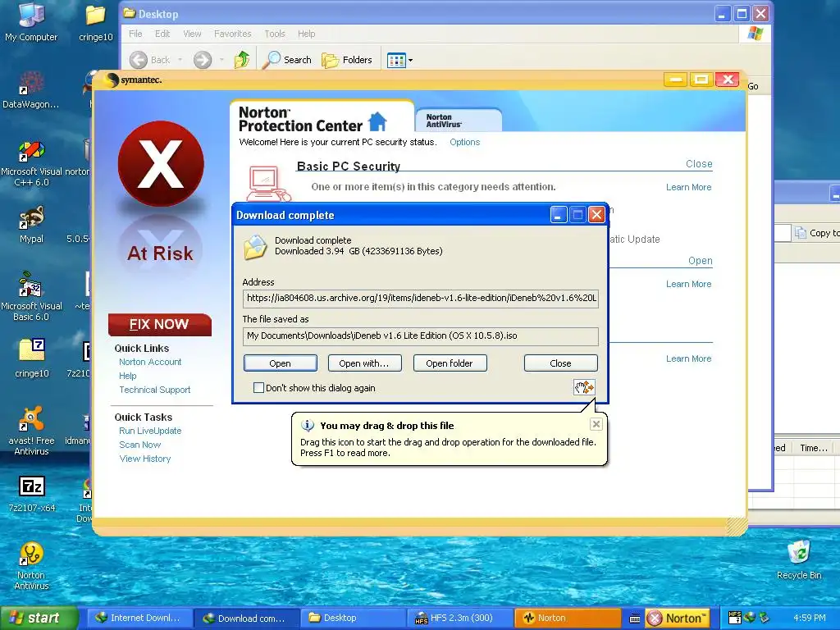Click the drag and drop hand icon
This screenshot has width=840, height=630.
click(x=584, y=387)
